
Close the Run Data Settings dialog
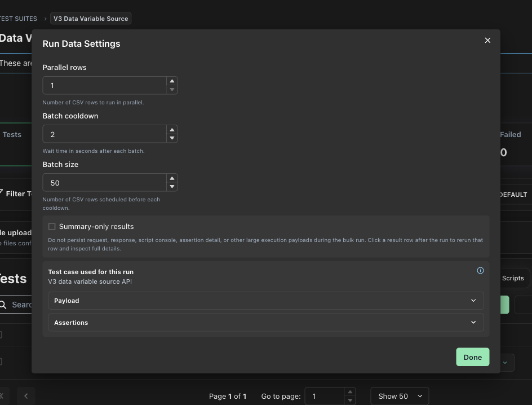tap(487, 41)
